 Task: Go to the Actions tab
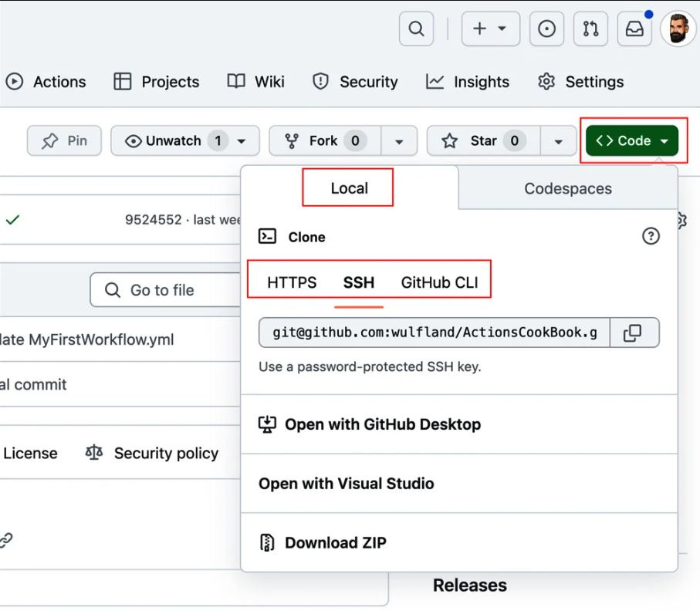(x=46, y=82)
